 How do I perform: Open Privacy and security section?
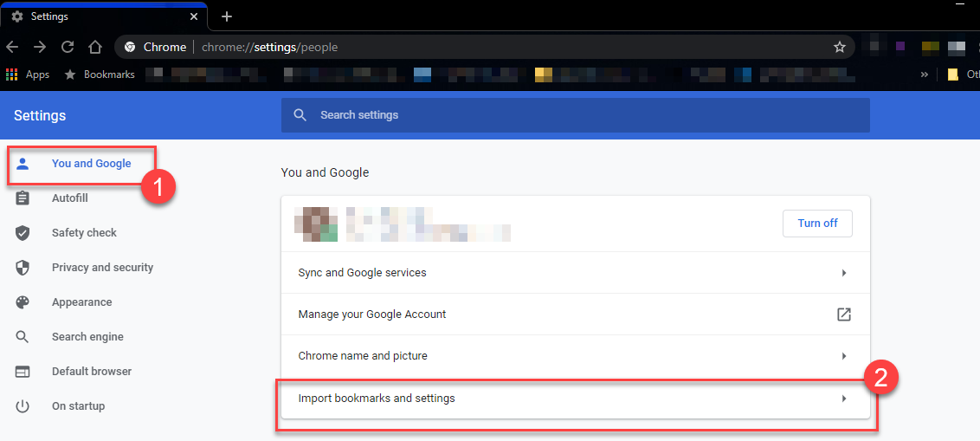click(x=102, y=268)
